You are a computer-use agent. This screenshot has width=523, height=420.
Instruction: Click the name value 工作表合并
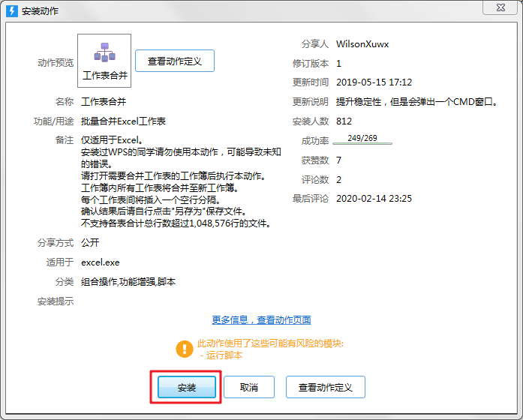104,102
